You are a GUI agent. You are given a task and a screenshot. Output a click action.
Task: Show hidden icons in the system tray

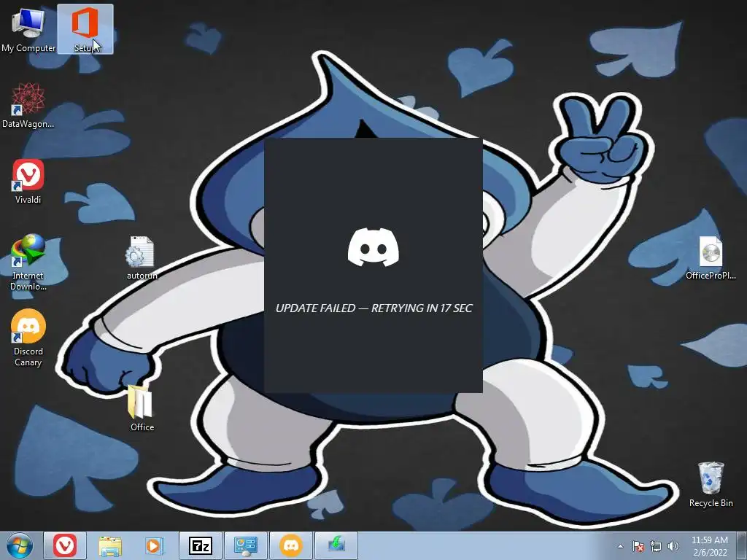point(620,546)
